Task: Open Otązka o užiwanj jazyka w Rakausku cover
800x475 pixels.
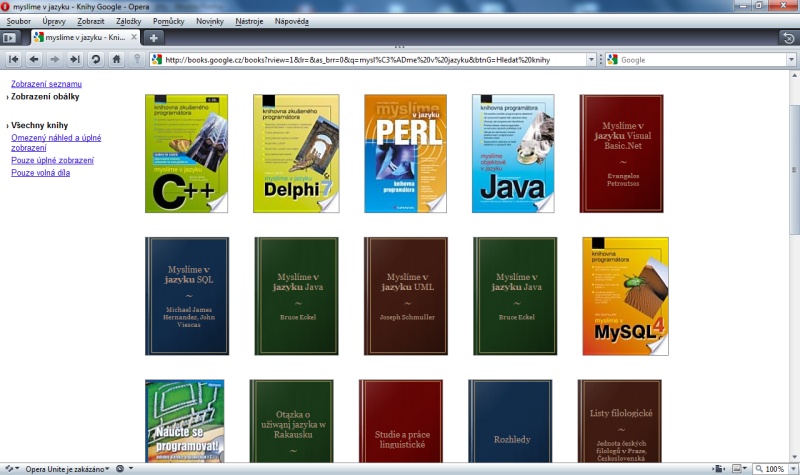Action: (292, 421)
